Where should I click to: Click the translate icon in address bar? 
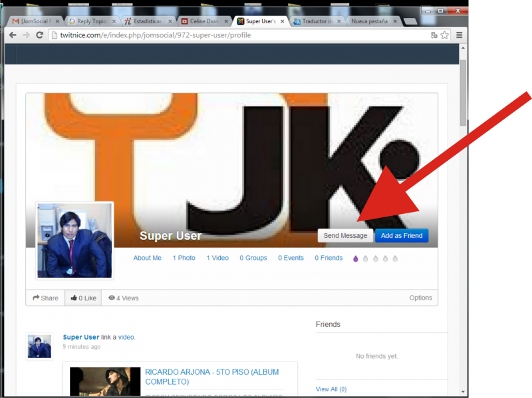point(434,35)
